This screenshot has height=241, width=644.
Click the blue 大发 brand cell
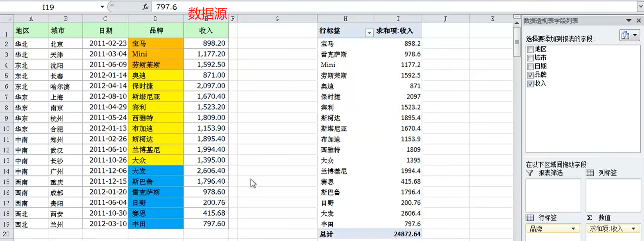point(156,171)
